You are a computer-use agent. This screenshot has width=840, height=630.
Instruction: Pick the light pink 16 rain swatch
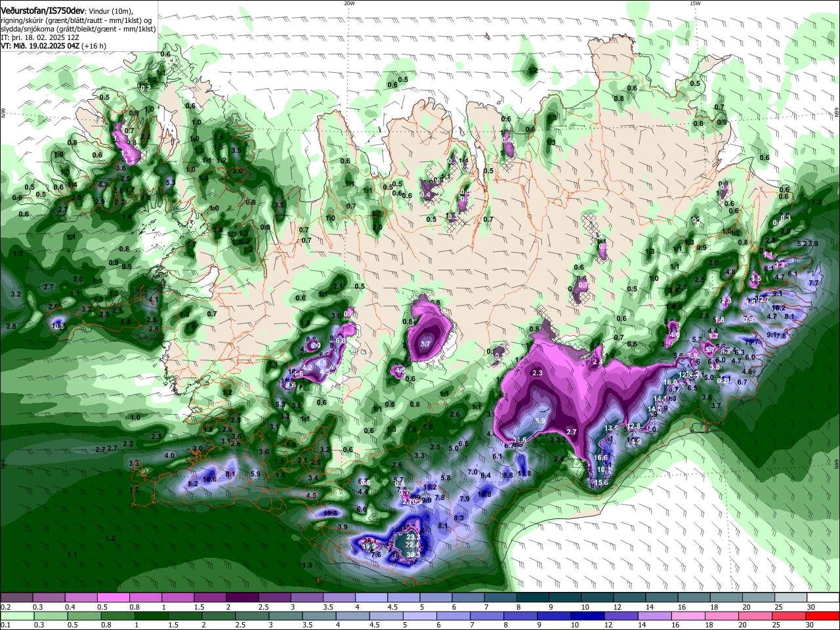(688, 616)
